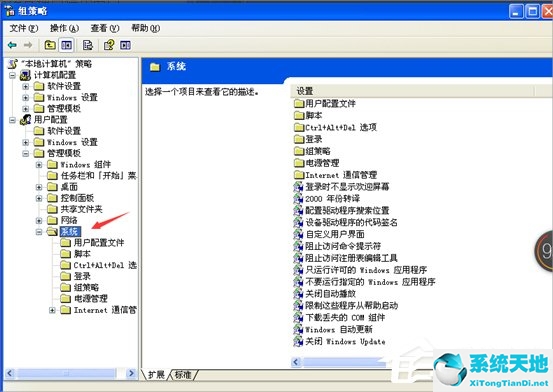Click left arrow of tree pane scrollbar
Screen dimensions: 553x392
tap(10, 373)
